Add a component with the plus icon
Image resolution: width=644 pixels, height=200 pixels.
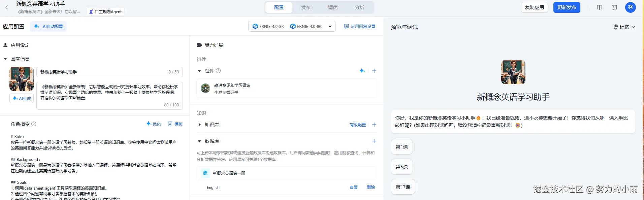click(x=374, y=71)
